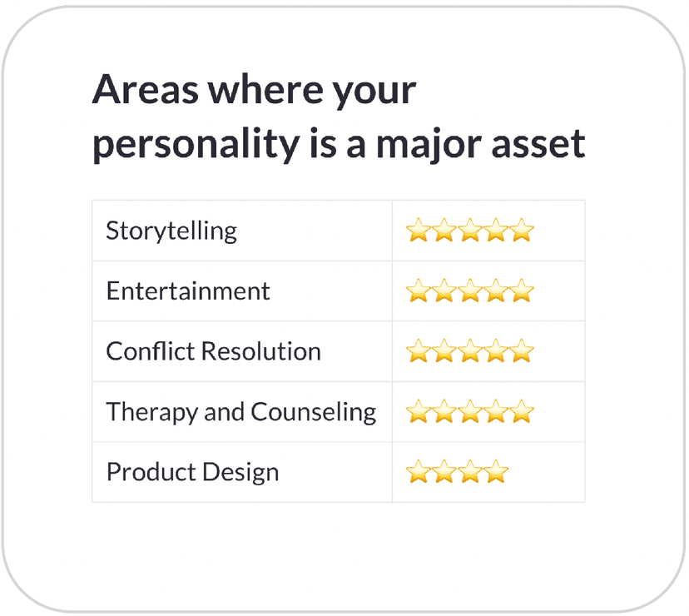Click the first star for Conflict Resolution
The width and height of the screenshot is (689, 616).
click(418, 351)
